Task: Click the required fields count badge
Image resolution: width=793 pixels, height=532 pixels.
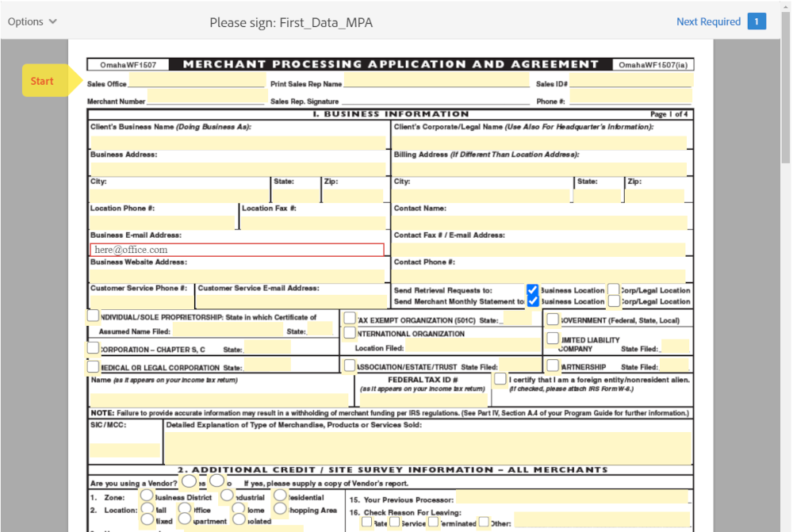Action: [x=757, y=21]
